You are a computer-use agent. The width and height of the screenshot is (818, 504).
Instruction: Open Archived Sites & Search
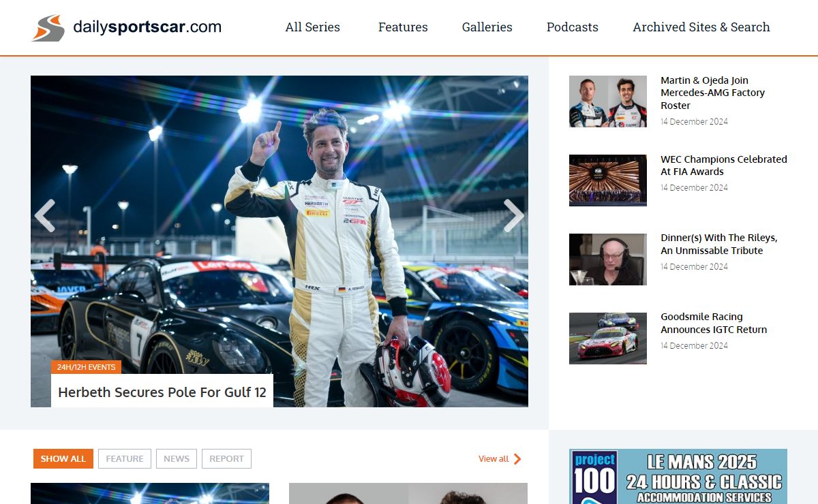(701, 27)
